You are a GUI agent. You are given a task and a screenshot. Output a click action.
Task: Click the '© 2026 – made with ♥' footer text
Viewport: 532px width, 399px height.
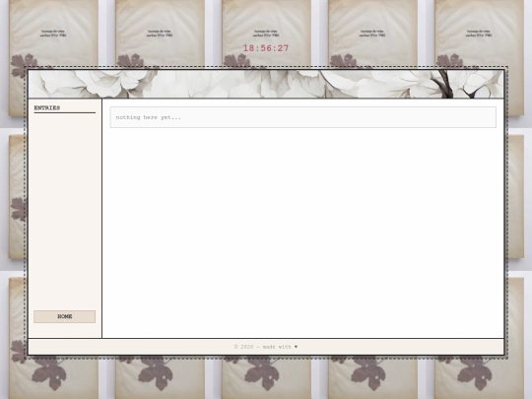click(266, 347)
